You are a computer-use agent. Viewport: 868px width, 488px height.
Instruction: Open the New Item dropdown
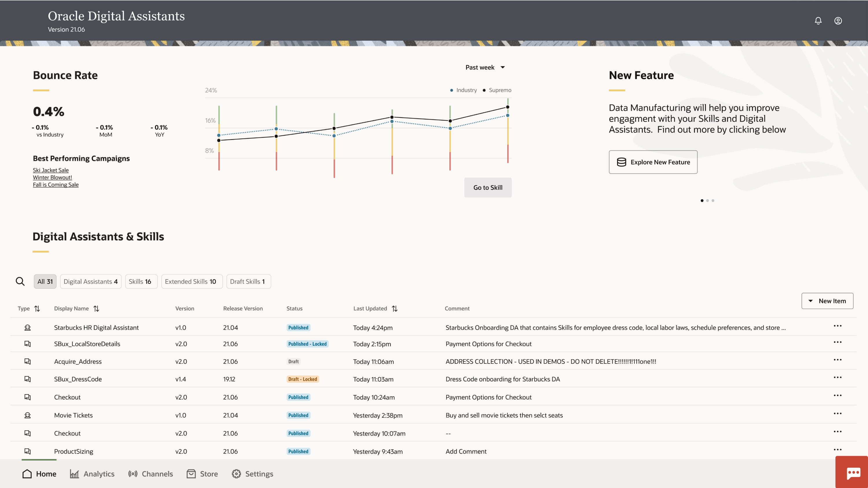tap(827, 301)
